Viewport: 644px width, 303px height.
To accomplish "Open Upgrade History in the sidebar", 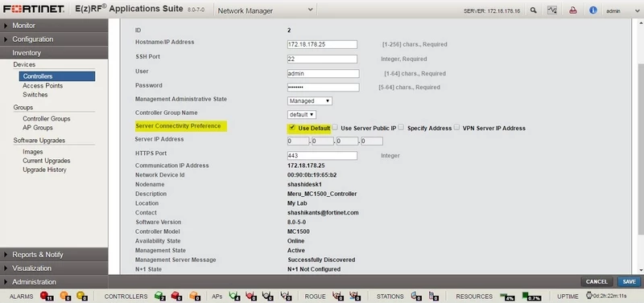I will 44,170.
